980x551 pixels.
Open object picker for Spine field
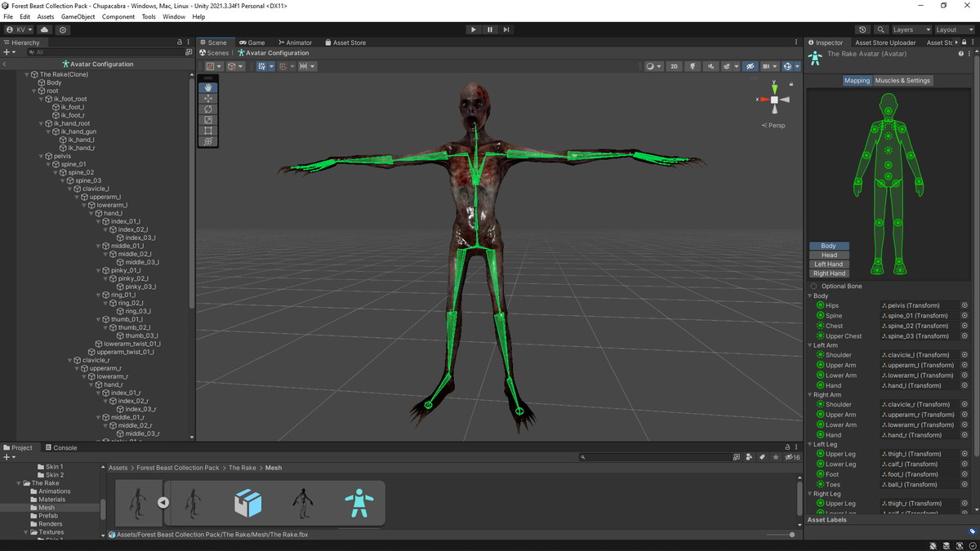(x=964, y=316)
